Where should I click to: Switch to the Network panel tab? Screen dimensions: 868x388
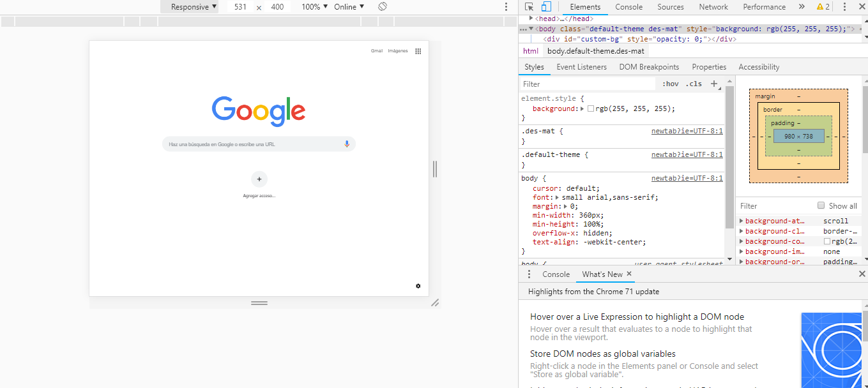click(x=713, y=7)
